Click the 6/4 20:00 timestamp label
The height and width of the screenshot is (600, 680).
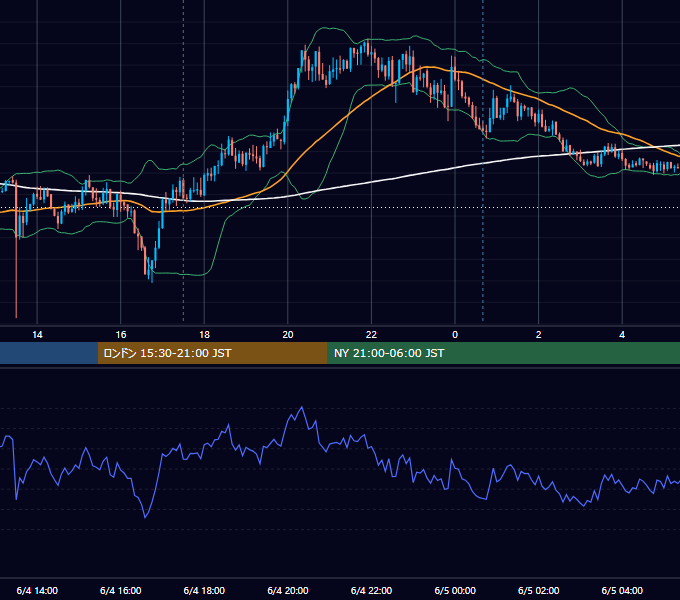coord(288,590)
